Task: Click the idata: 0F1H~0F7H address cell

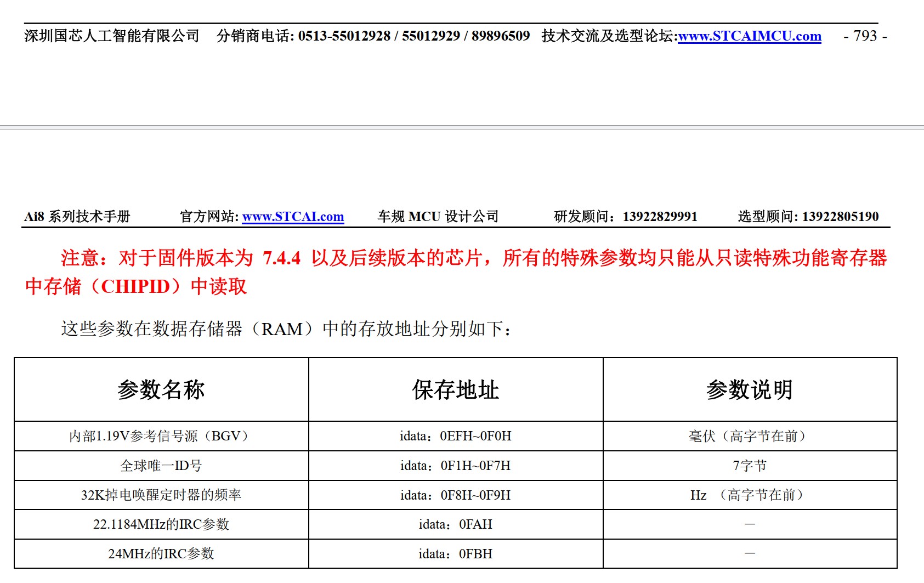Action: tap(456, 466)
